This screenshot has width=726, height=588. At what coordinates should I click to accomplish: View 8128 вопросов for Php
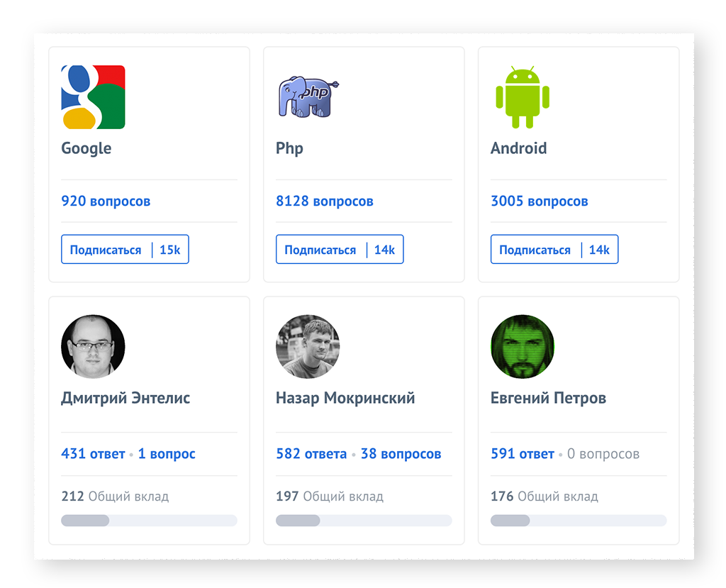(324, 201)
